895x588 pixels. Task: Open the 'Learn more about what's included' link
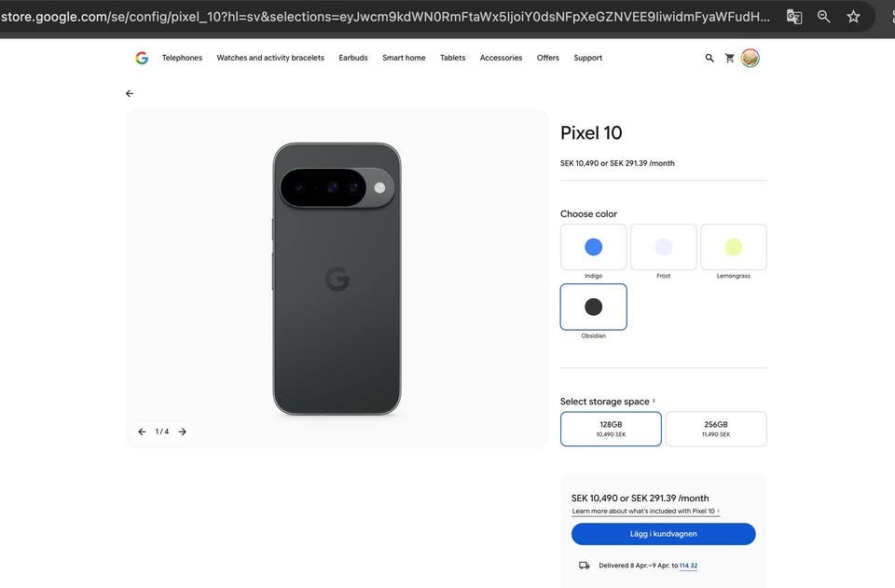pyautogui.click(x=643, y=512)
